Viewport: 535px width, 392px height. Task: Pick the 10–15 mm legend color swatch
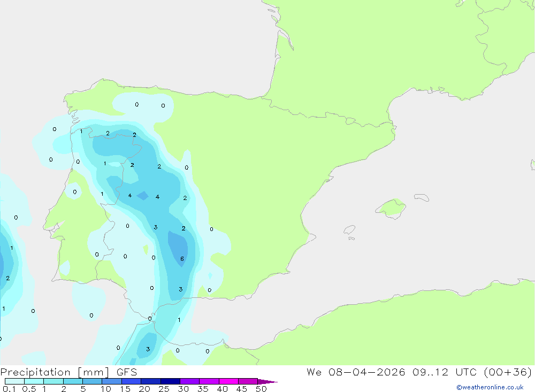point(112,381)
